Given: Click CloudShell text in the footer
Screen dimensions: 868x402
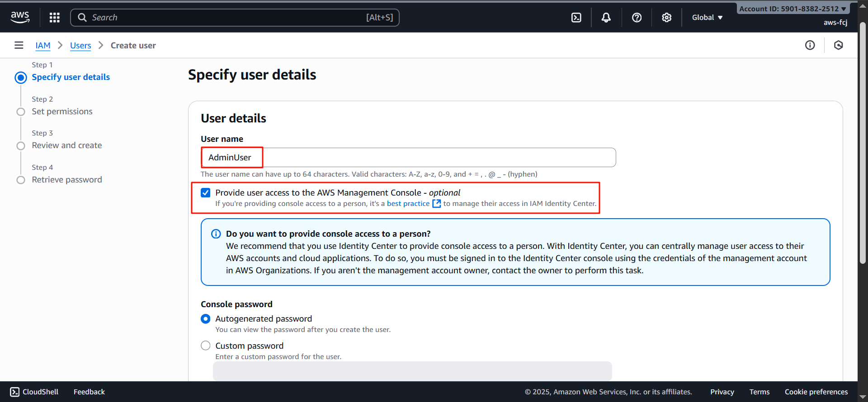Looking at the screenshot, I should tap(41, 392).
